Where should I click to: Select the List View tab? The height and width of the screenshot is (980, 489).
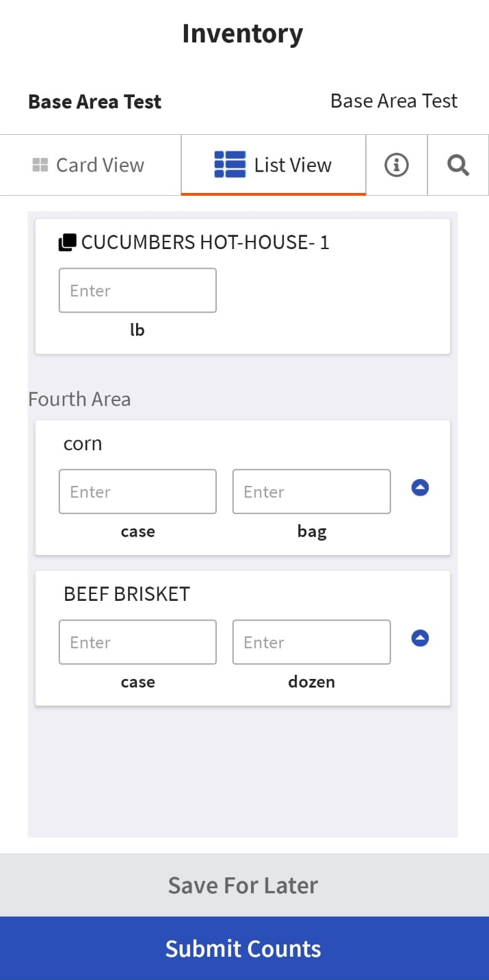(273, 164)
